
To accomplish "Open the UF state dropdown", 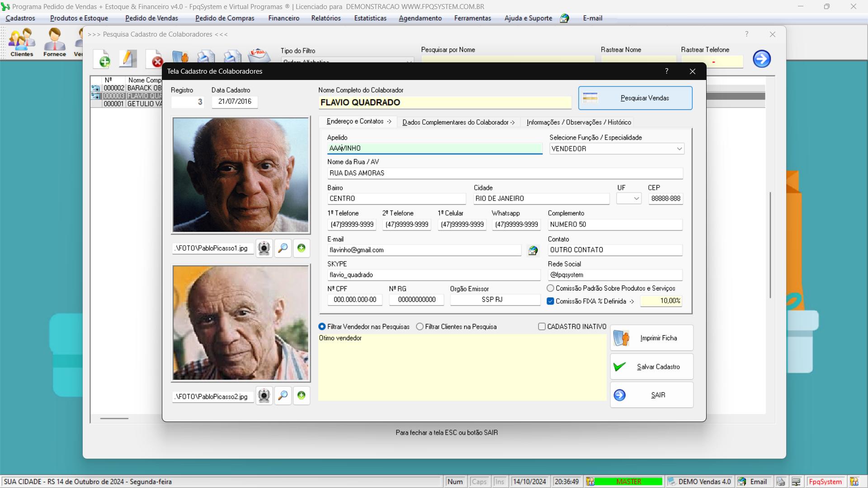I will click(x=629, y=198).
